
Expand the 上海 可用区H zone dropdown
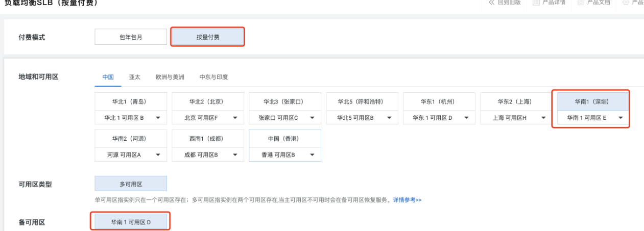(543, 118)
